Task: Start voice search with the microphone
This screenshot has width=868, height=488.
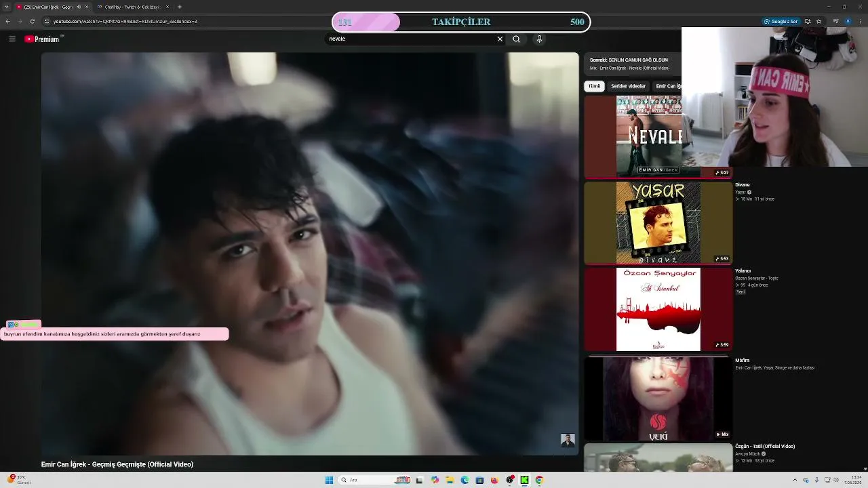Action: tap(539, 39)
